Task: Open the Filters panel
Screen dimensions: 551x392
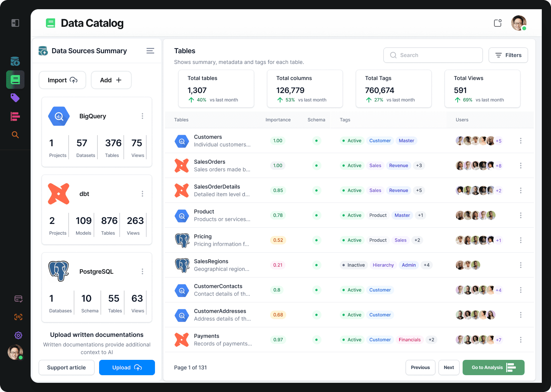Action: click(x=508, y=55)
